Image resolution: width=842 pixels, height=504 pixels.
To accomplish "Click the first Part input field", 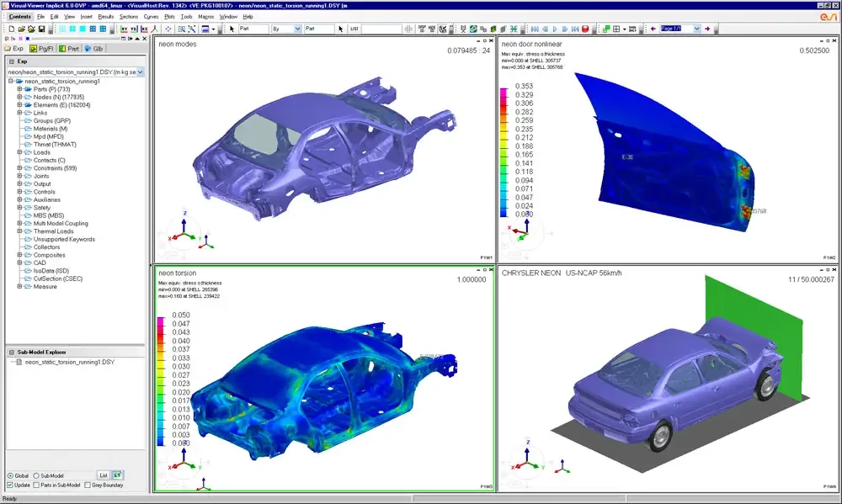I will click(x=253, y=29).
